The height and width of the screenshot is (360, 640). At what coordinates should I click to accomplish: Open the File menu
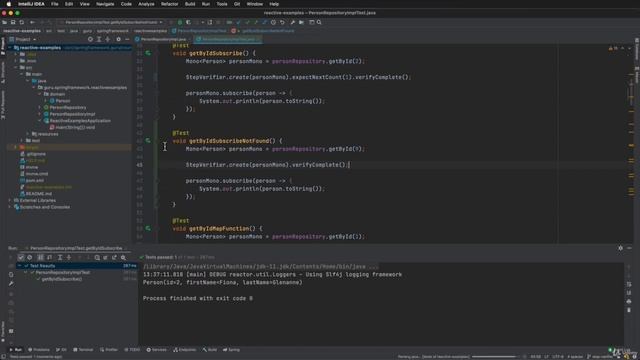[x=54, y=4]
